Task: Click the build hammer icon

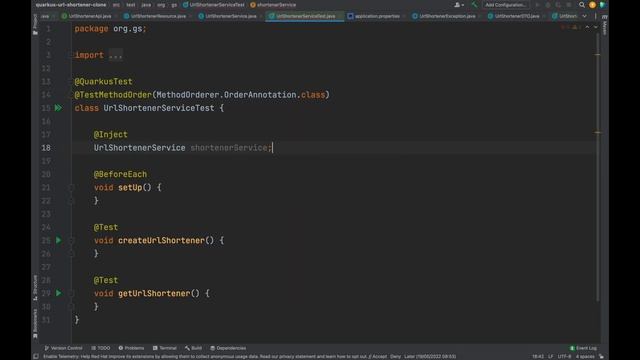Action: (x=474, y=5)
